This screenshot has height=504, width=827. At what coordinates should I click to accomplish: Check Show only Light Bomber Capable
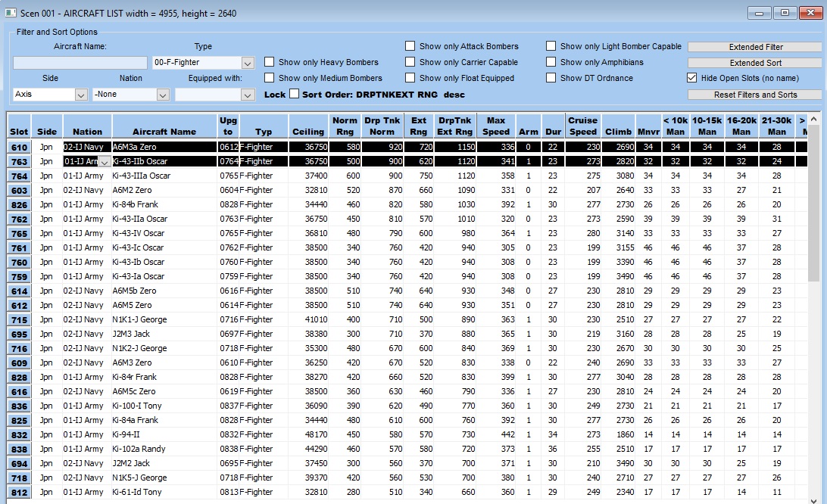pos(551,46)
